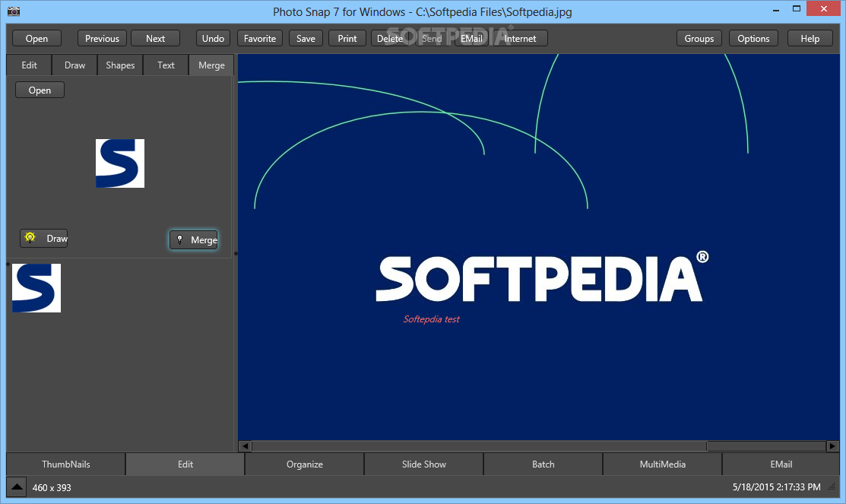Click the horizontal scrollbar thumb
Viewport: 846px width, 504px height.
pyautogui.click(x=479, y=446)
